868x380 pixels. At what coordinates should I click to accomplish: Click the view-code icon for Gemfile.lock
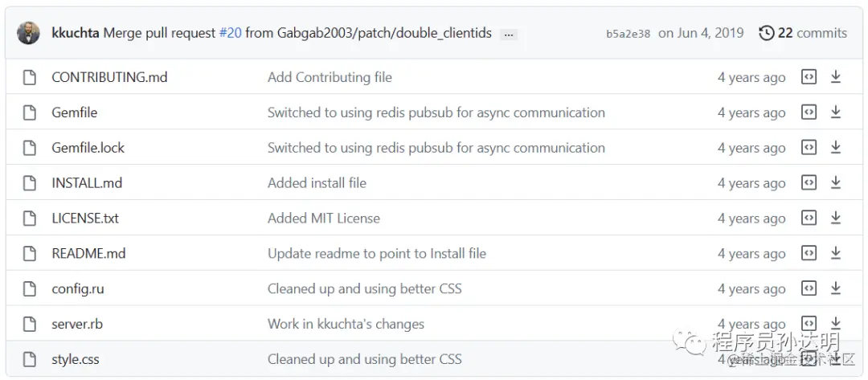(x=809, y=148)
